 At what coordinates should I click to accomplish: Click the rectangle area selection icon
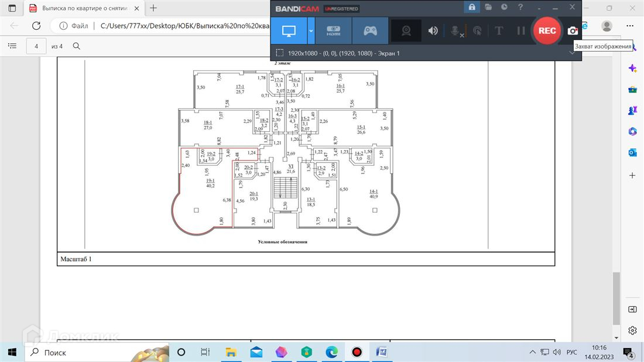coord(280,53)
